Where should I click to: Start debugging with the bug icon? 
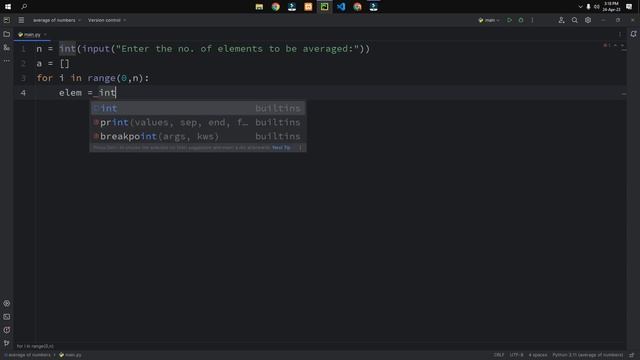(521, 20)
